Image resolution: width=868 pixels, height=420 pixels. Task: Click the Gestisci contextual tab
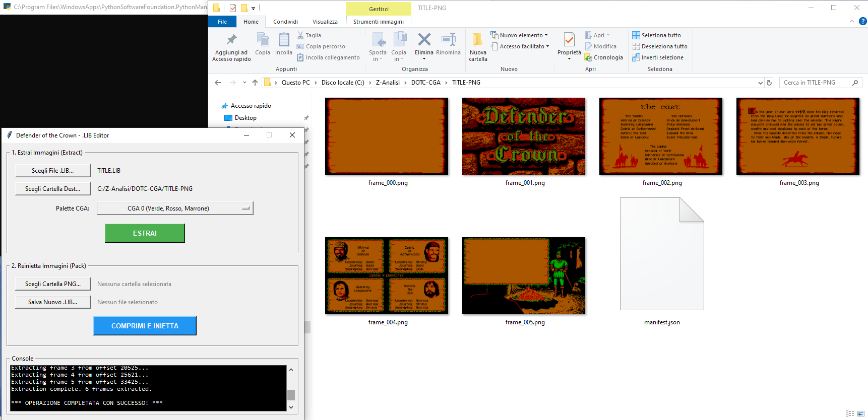379,9
